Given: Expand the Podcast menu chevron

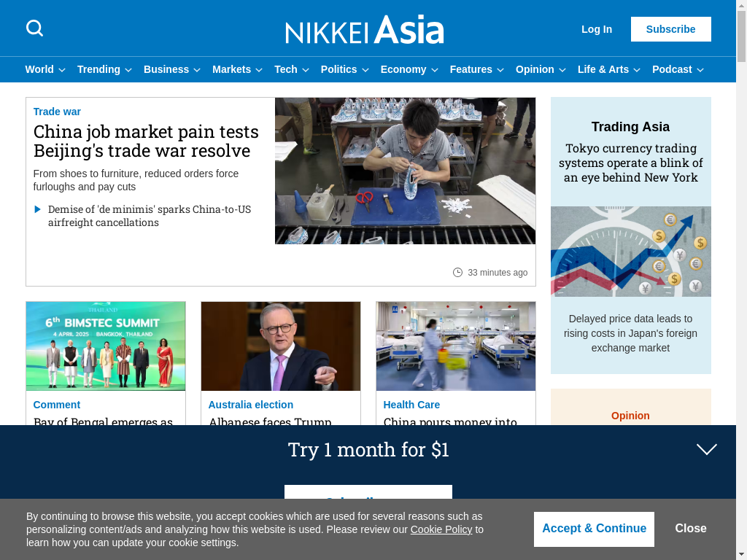Looking at the screenshot, I should click(700, 70).
